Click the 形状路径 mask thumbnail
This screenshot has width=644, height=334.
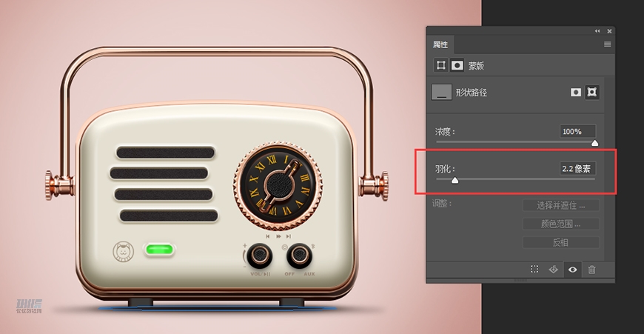(441, 93)
